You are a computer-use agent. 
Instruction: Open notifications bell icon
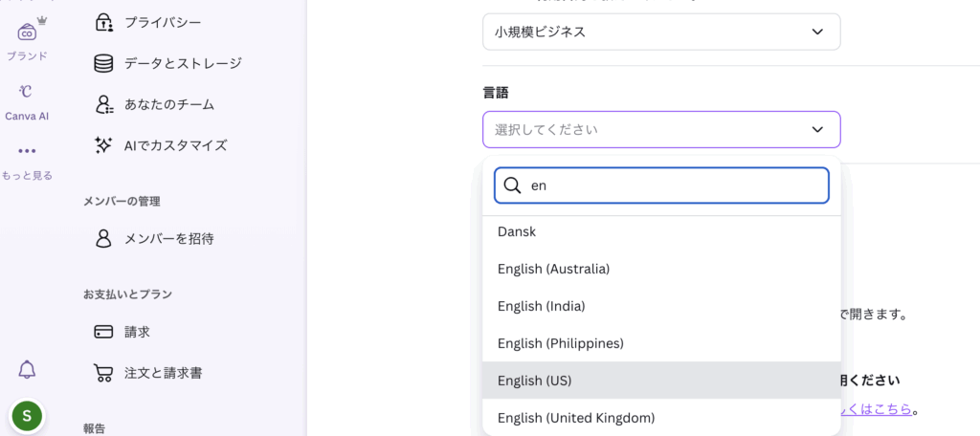(27, 369)
